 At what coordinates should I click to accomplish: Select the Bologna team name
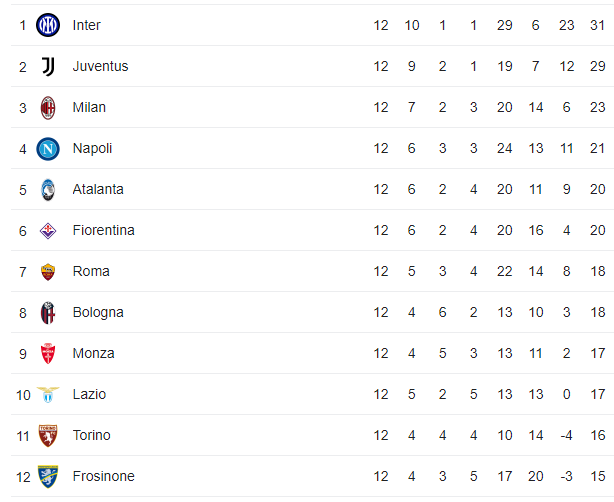point(98,312)
